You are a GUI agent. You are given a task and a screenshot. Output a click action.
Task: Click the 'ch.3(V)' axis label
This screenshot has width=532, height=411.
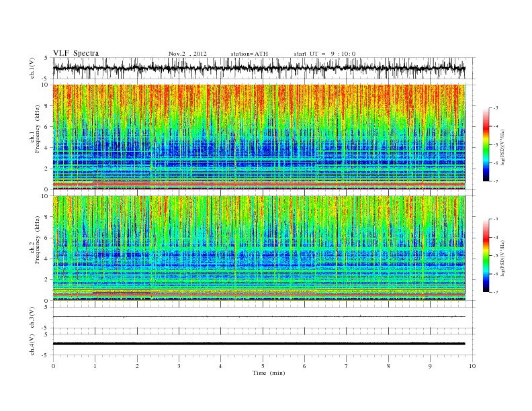click(32, 318)
